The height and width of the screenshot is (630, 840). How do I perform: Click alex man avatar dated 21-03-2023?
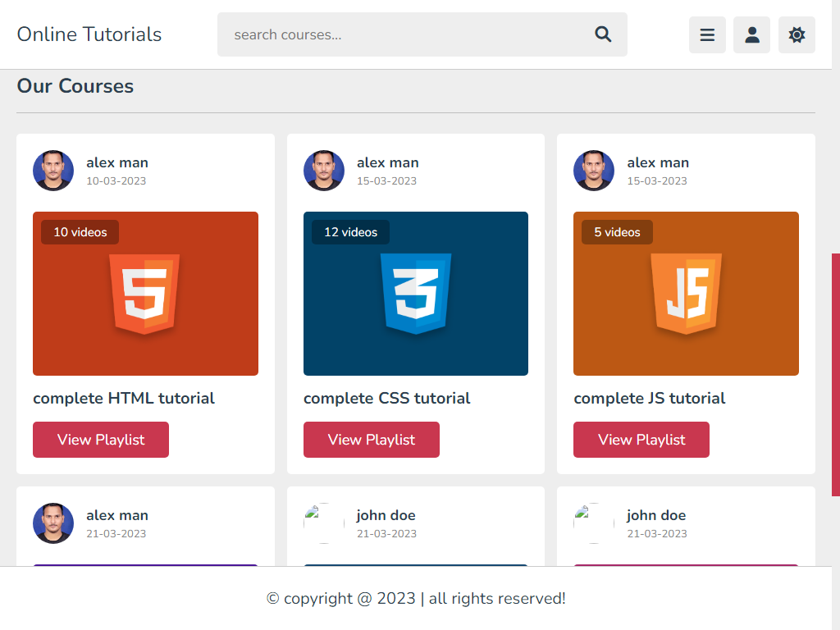[53, 523]
